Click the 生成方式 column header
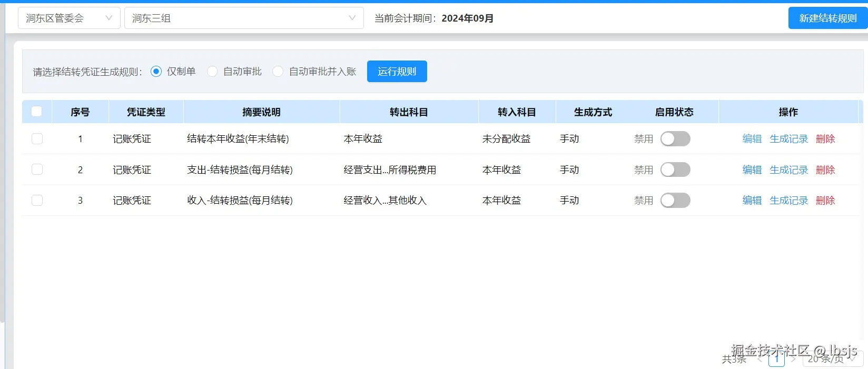This screenshot has height=369, width=868. [593, 112]
